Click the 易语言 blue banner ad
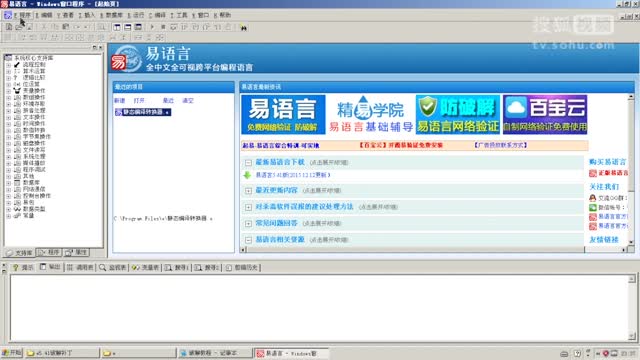This screenshot has width=640, height=360. click(x=283, y=115)
